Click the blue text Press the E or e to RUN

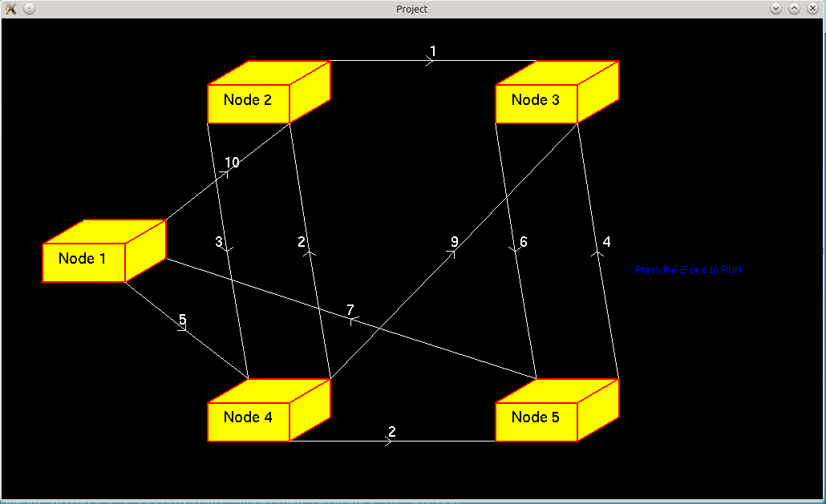pos(687,270)
